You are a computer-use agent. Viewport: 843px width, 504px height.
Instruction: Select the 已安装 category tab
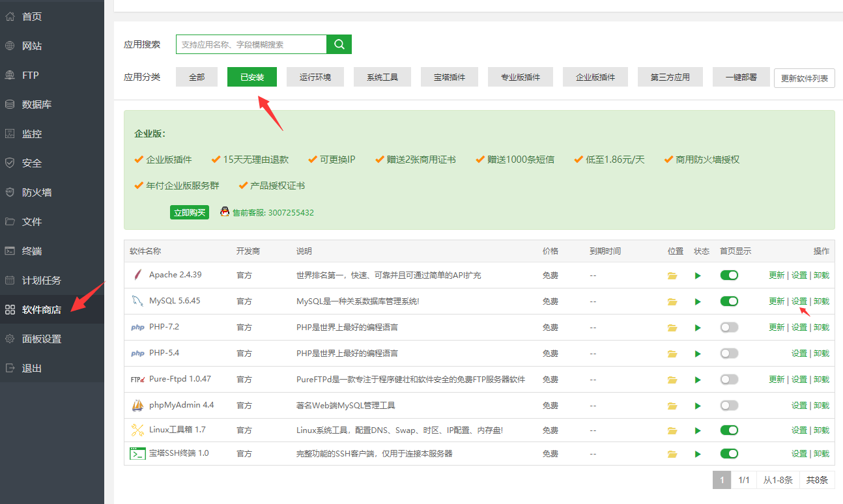pos(252,77)
